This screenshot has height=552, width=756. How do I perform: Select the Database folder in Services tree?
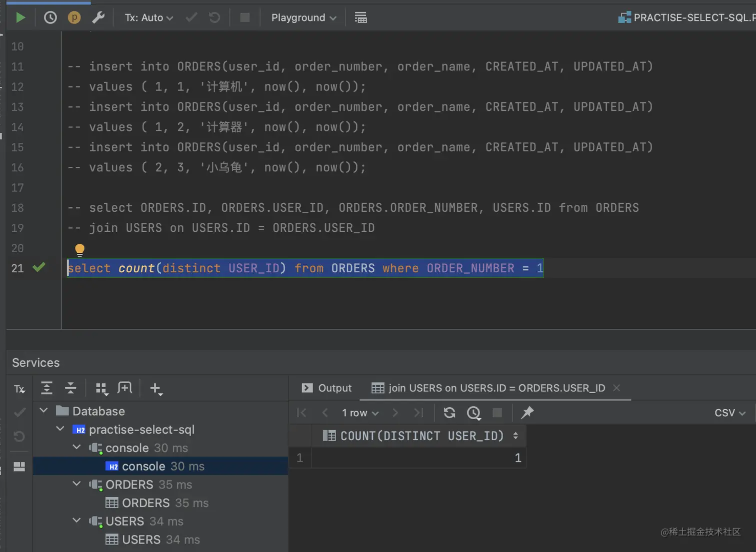click(x=160, y=411)
